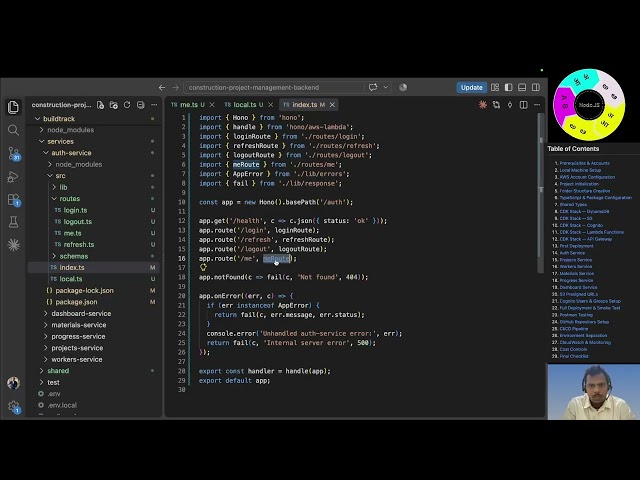Click the command center search field
This screenshot has height=480, width=640.
(273, 87)
